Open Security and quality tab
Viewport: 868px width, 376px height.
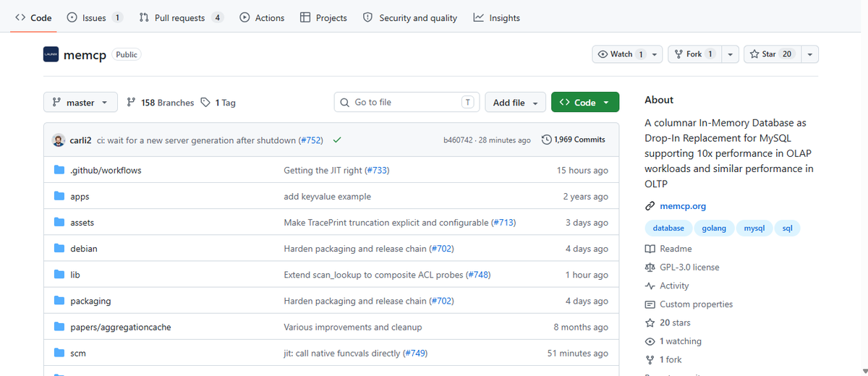tap(409, 17)
